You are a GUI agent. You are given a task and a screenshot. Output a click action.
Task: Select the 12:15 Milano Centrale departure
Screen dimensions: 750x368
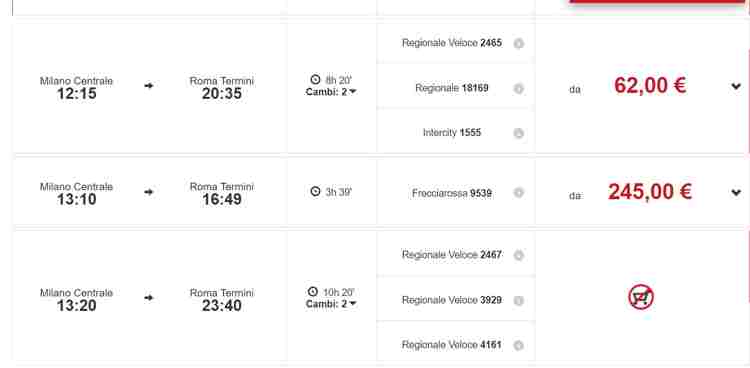click(x=77, y=88)
